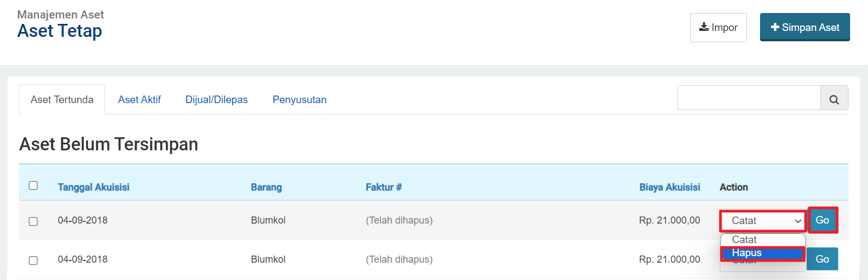Go to the Penyusutan tab
The image size is (868, 280).
[x=299, y=100]
